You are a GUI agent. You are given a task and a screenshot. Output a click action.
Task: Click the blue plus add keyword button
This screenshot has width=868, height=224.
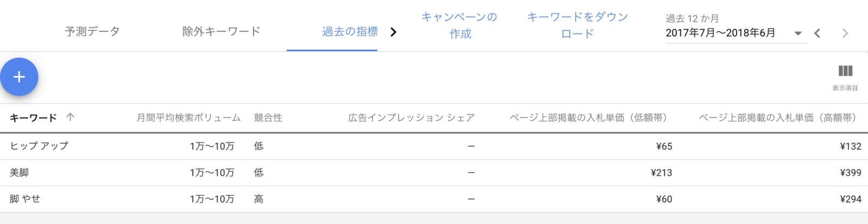click(19, 77)
